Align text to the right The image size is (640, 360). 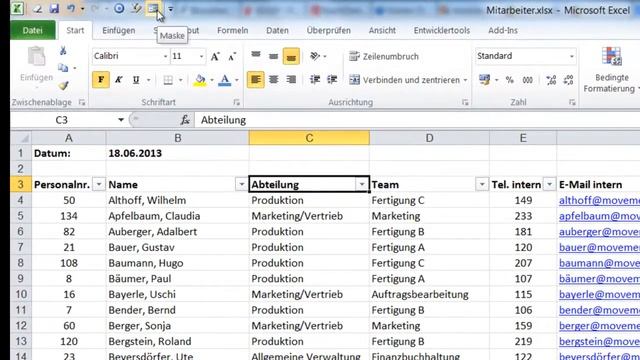(291, 80)
